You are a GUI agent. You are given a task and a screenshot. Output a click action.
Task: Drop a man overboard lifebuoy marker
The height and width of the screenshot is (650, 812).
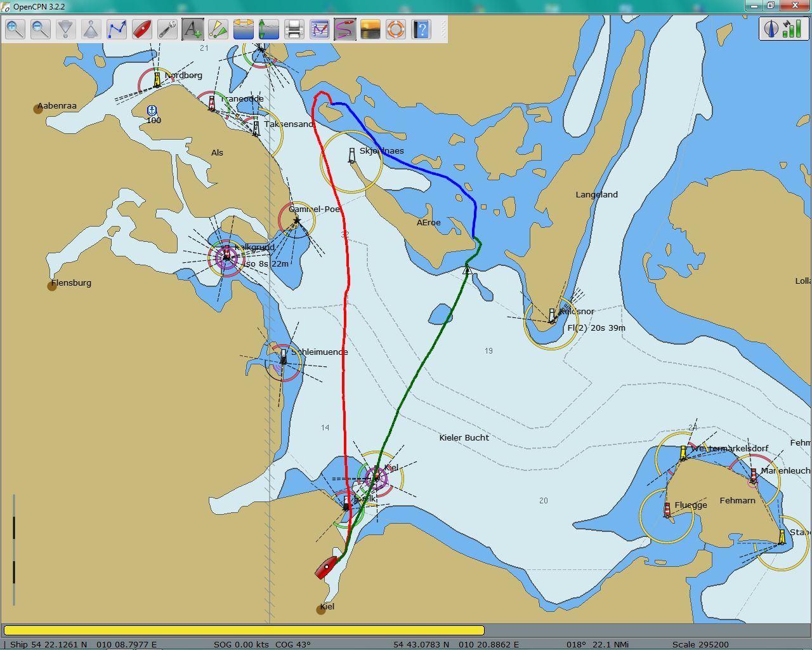click(396, 29)
